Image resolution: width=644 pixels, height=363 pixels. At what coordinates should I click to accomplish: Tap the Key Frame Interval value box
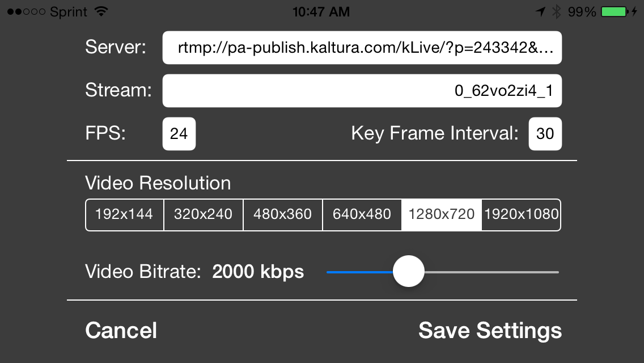545,134
